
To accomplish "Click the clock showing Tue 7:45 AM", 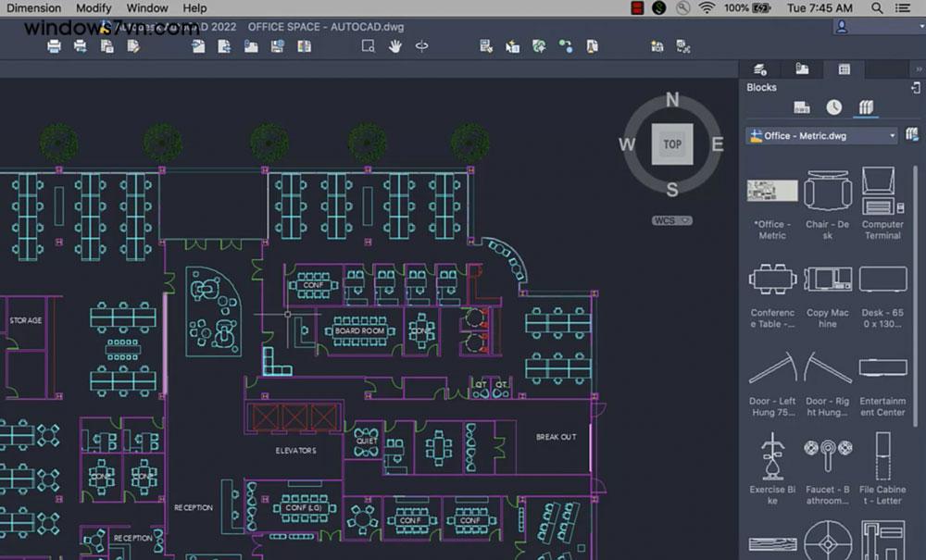I will tap(820, 7).
